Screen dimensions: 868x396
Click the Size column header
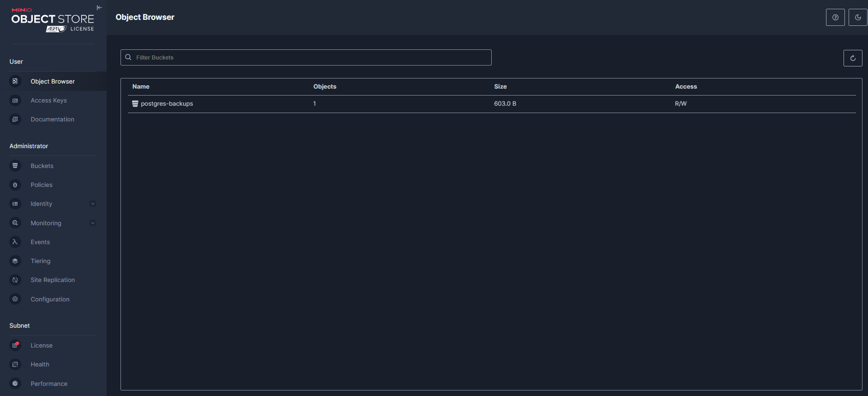click(x=500, y=86)
